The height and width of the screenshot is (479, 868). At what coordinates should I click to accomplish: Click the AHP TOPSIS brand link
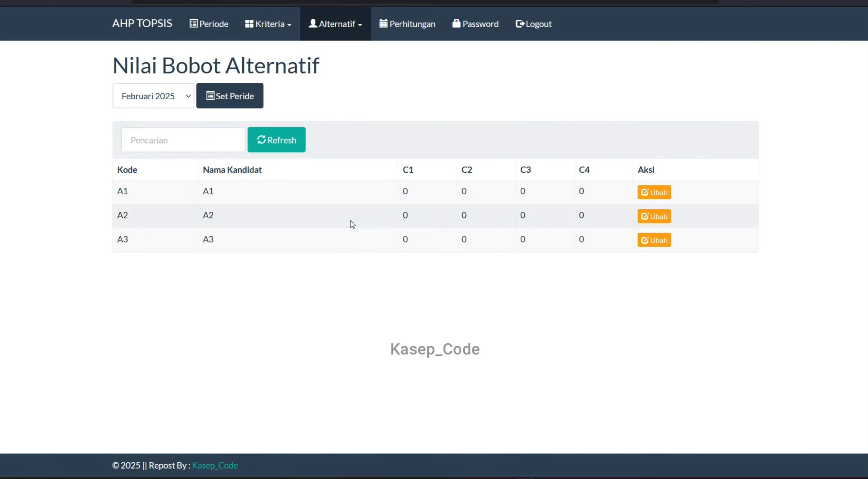pos(142,23)
